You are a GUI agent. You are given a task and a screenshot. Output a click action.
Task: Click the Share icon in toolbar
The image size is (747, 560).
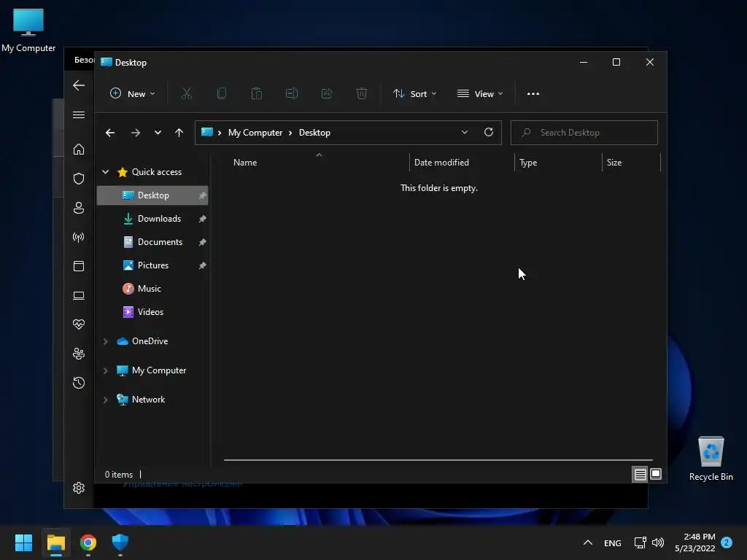pos(327,94)
